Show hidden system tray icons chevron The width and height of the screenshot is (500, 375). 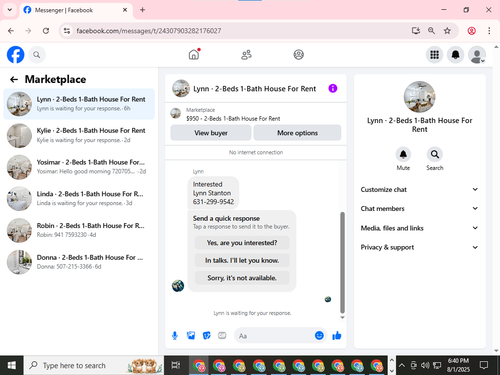[x=402, y=365]
